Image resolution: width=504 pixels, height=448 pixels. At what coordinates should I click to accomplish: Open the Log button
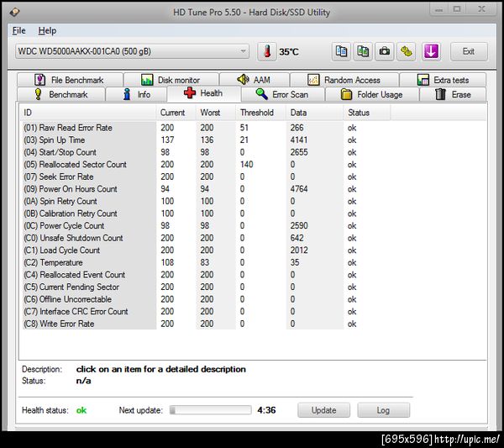pyautogui.click(x=384, y=410)
